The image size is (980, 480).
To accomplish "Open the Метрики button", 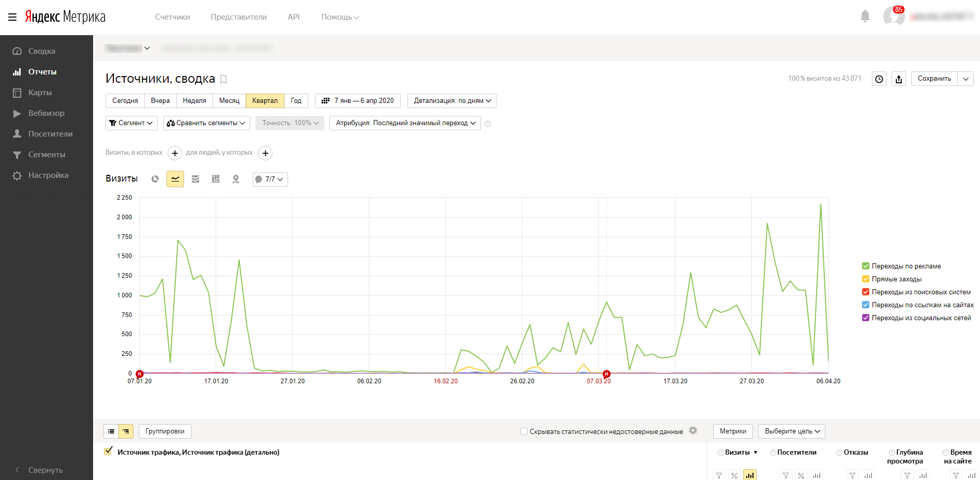I will 733,431.
